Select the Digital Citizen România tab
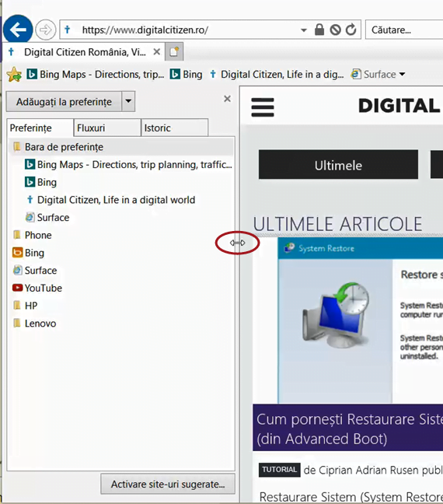The image size is (443, 504). (84, 52)
